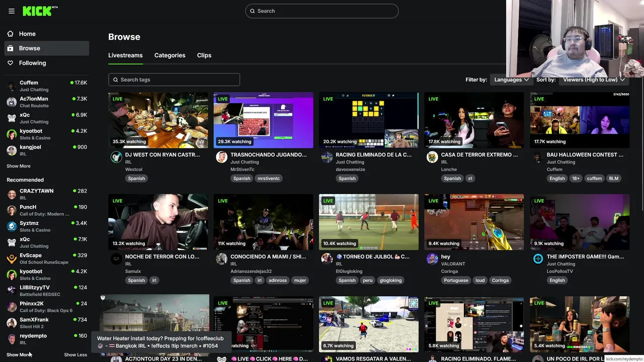Open the 10.4K watching soccer thumbnail
The image size is (644, 362).
(x=369, y=222)
